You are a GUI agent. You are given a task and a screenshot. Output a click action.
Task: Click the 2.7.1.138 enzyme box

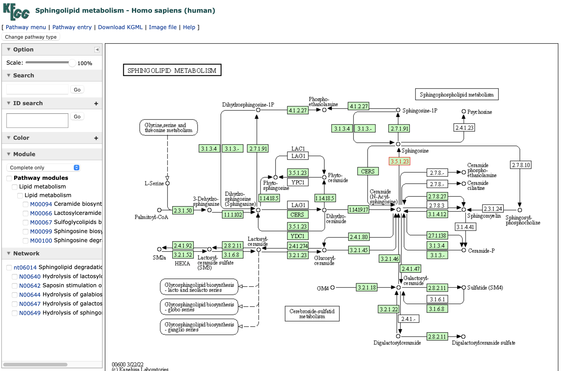tap(437, 236)
